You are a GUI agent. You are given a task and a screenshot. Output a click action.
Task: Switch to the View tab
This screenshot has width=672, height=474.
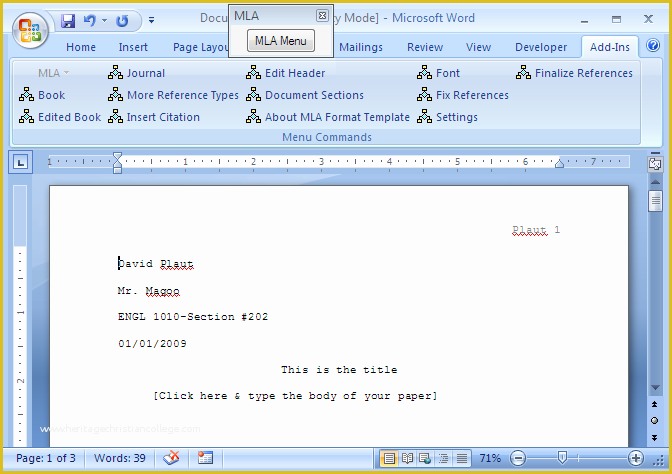coord(478,47)
